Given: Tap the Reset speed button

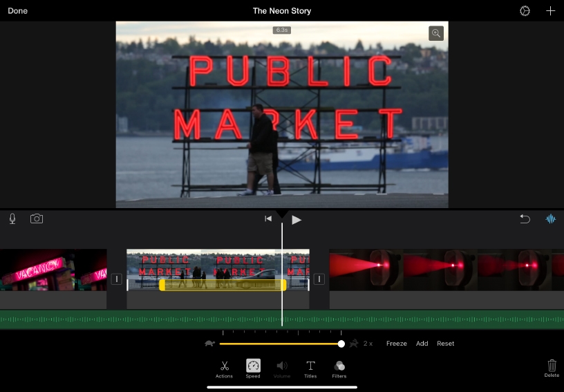Looking at the screenshot, I should click(x=445, y=344).
